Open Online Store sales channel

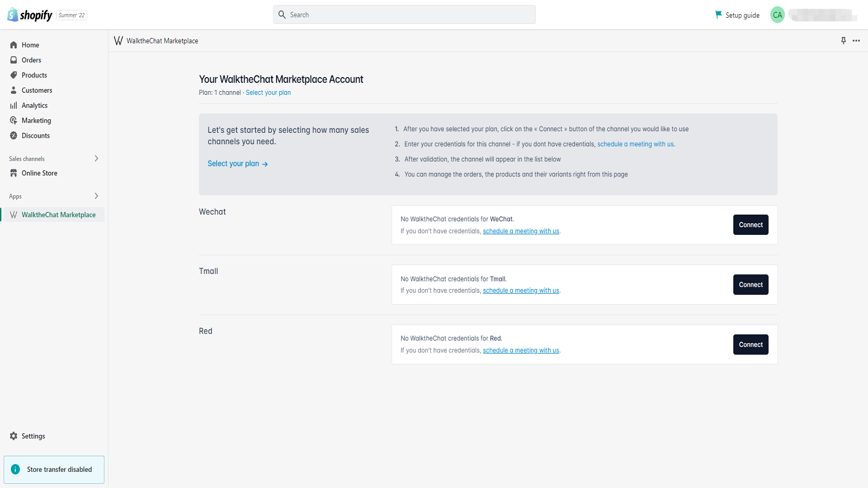click(x=39, y=174)
